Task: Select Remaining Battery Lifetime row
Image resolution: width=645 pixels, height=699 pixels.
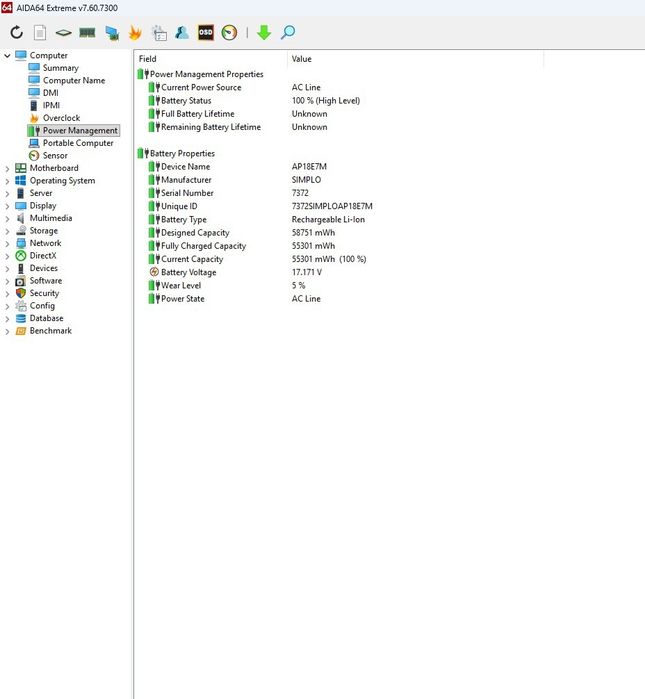Action: (341, 127)
